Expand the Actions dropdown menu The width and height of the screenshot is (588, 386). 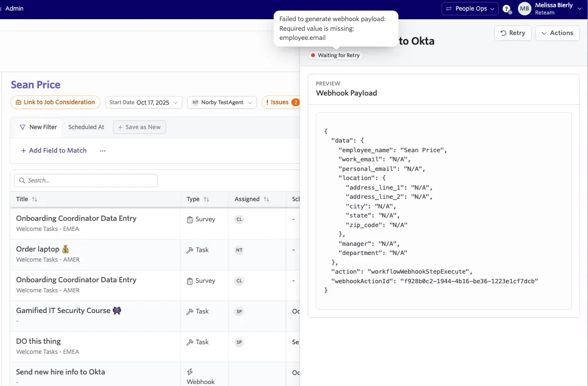pyautogui.click(x=557, y=33)
